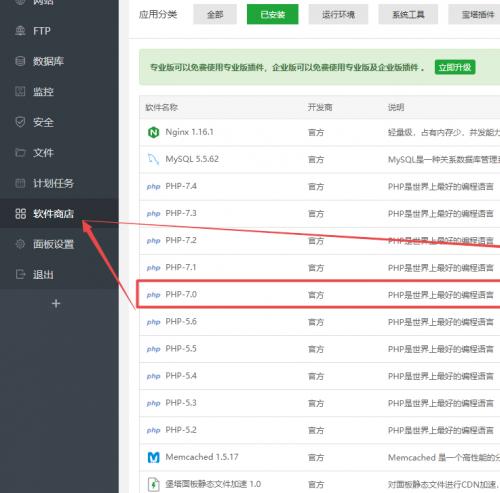Click the panel settings (面板设置) gear icon
Image resolution: width=500 pixels, height=493 pixels.
point(20,244)
